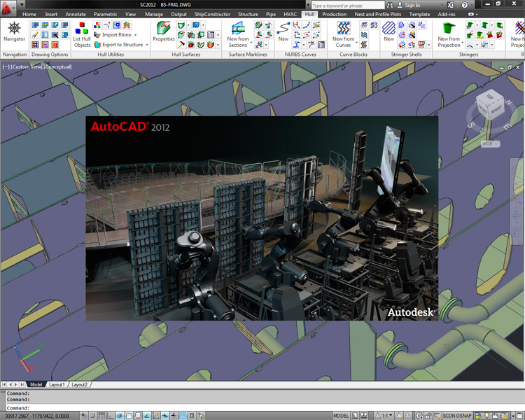Viewport: 525px width, 420px height.
Task: Toggle Show Lineweight plus icon in status bar
Action: point(174,416)
